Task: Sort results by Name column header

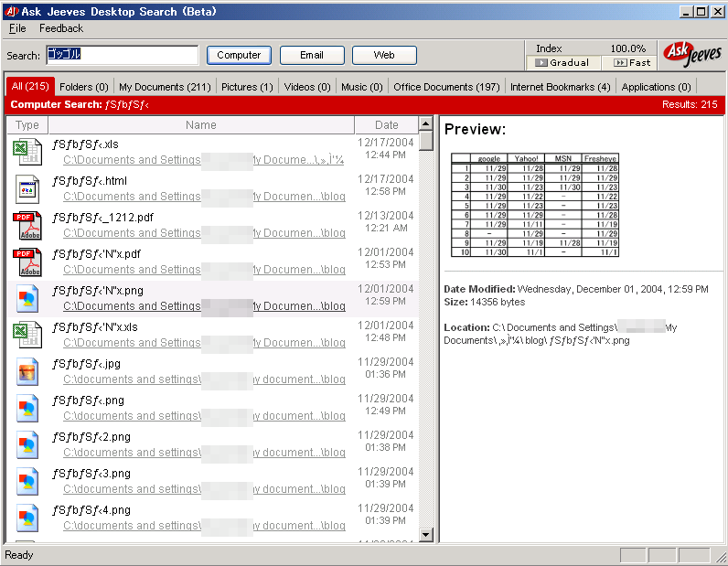Action: click(201, 125)
